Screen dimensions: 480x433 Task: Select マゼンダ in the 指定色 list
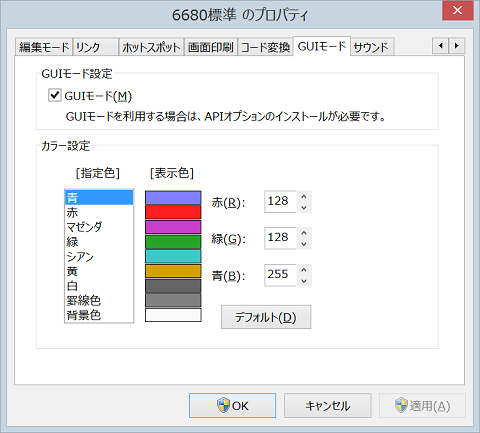pyautogui.click(x=99, y=227)
